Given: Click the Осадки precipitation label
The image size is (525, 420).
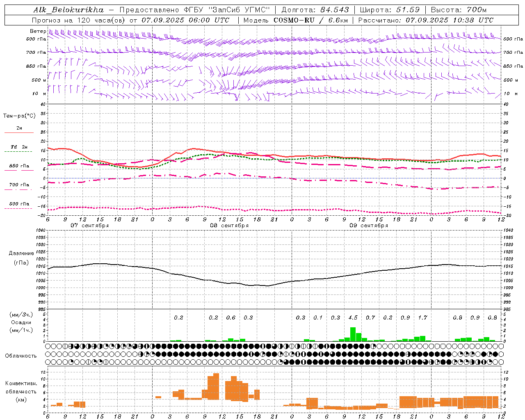Looking at the screenshot, I should click(x=21, y=322).
